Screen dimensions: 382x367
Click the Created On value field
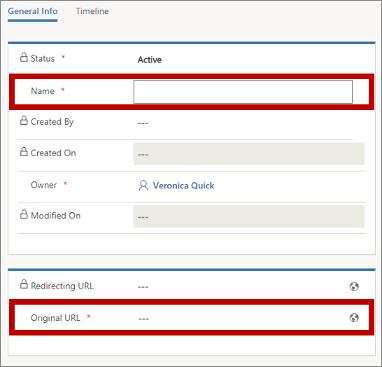click(x=249, y=154)
